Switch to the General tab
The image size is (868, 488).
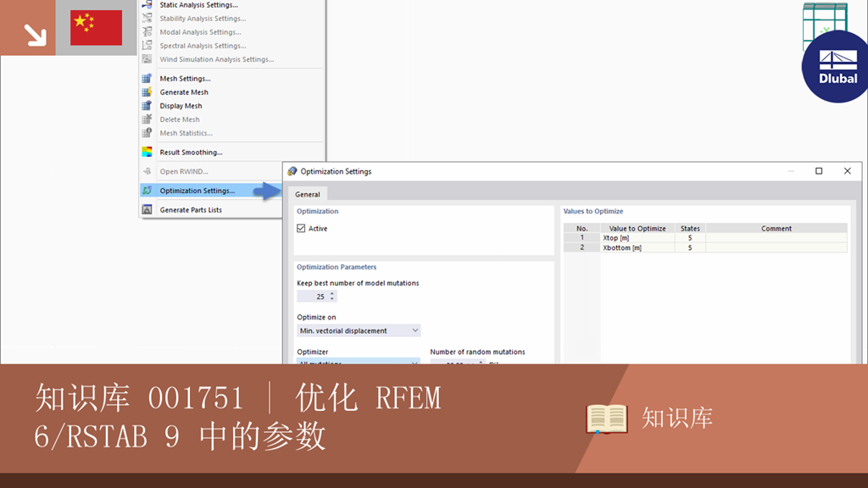point(307,194)
